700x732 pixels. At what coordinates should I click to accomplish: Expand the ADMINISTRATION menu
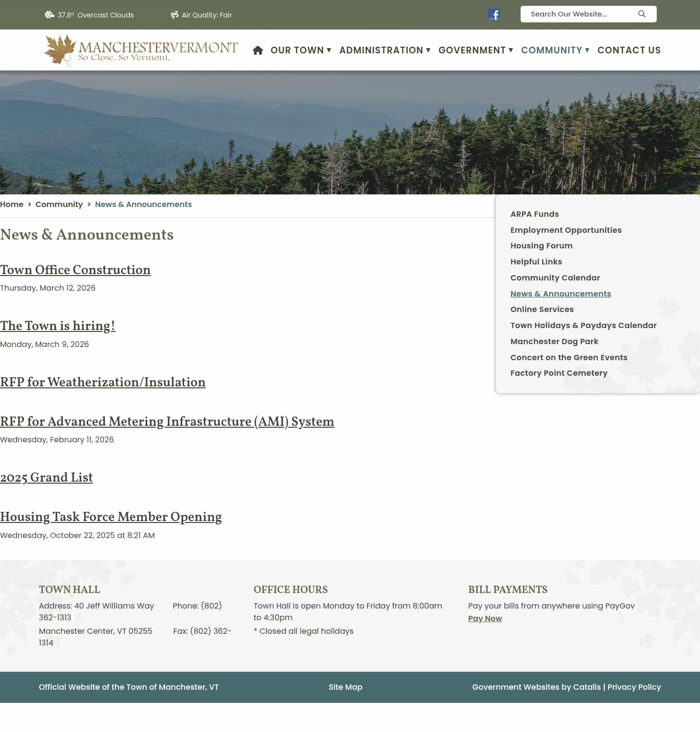381,50
